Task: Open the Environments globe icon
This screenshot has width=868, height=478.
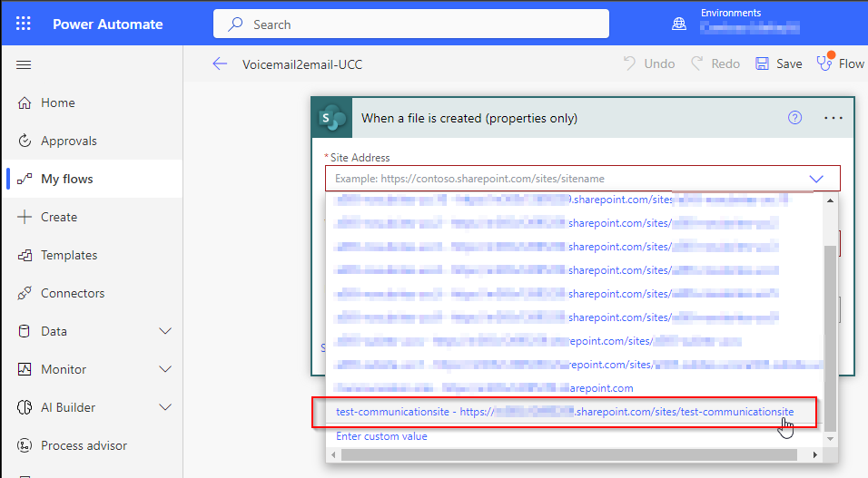Action: 678,24
